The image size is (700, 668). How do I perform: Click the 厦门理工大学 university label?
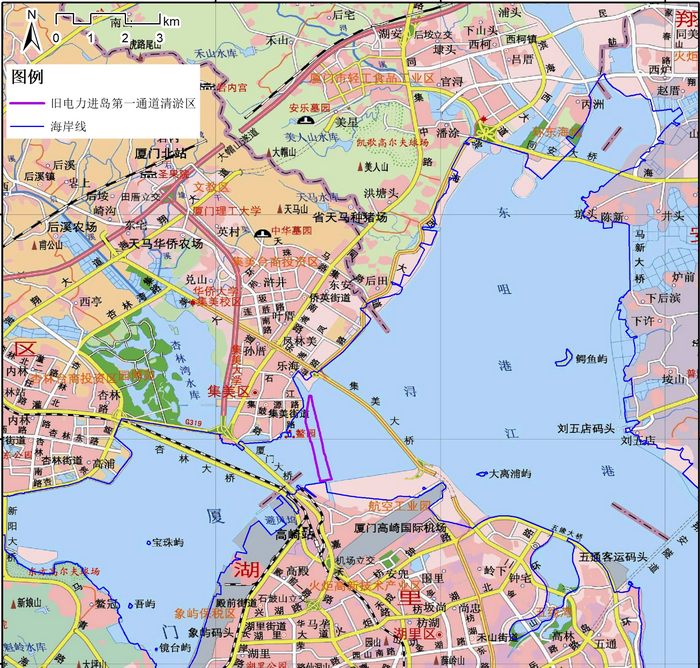[x=226, y=210]
